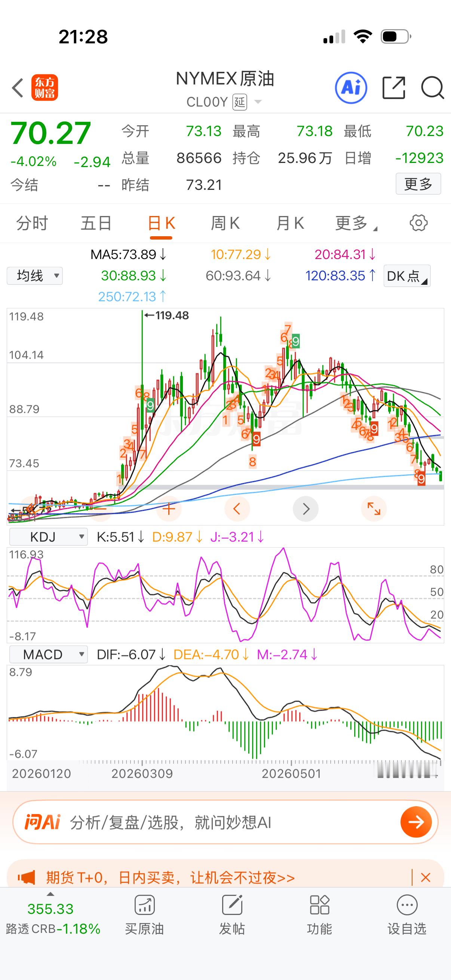Switch to 五日 tab
This screenshot has height=980, width=451.
coord(96,223)
